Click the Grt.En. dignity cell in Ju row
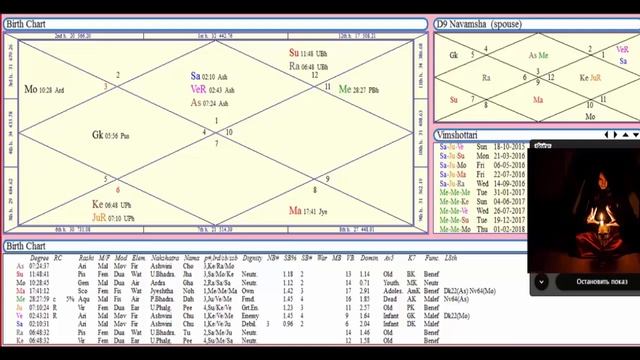640x360 pixels. coord(250,307)
